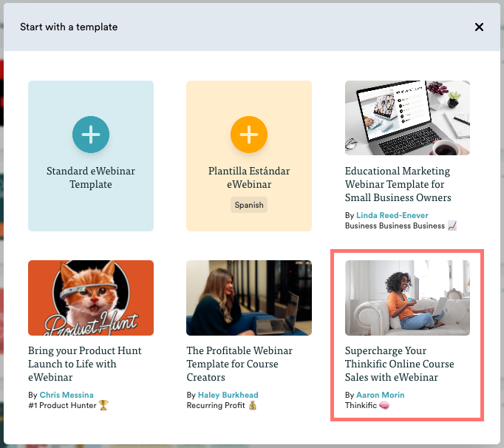Visit Aaron Morin's author link

pos(381,395)
